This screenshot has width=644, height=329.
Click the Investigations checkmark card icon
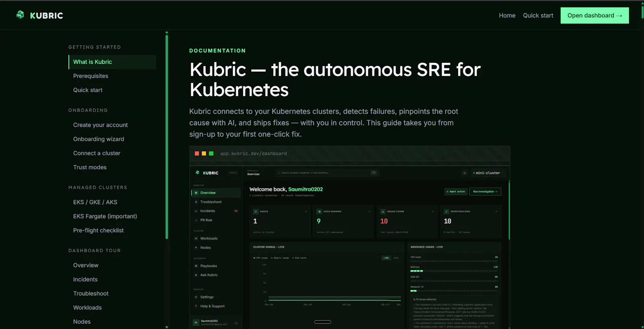(446, 212)
